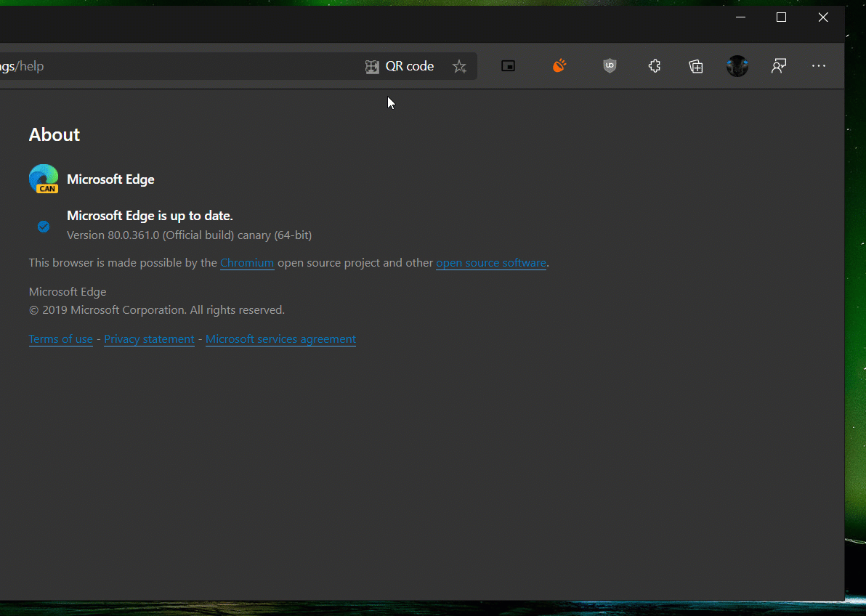Maximize the Edge window
Image resolution: width=866 pixels, height=616 pixels.
(x=781, y=17)
